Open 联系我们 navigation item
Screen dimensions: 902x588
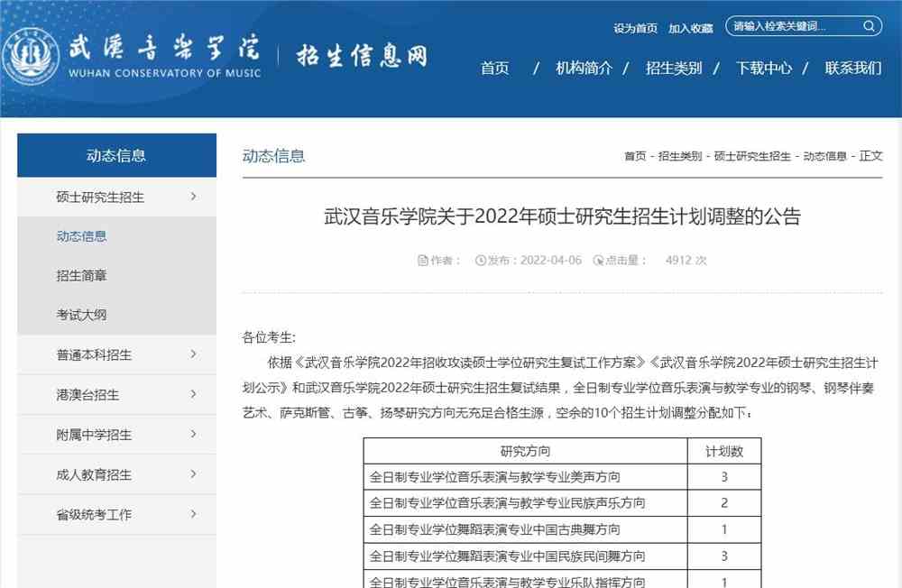point(853,68)
